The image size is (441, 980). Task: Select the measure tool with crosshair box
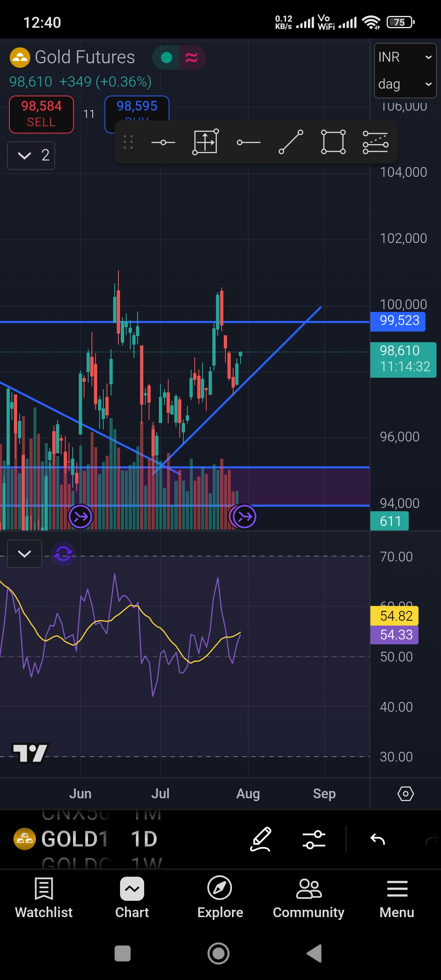pyautogui.click(x=205, y=143)
